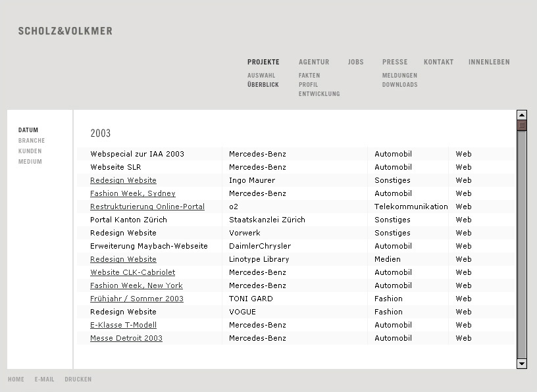Click the scrollbar thumb handle
Image resolution: width=537 pixels, height=392 pixels.
[x=522, y=125]
